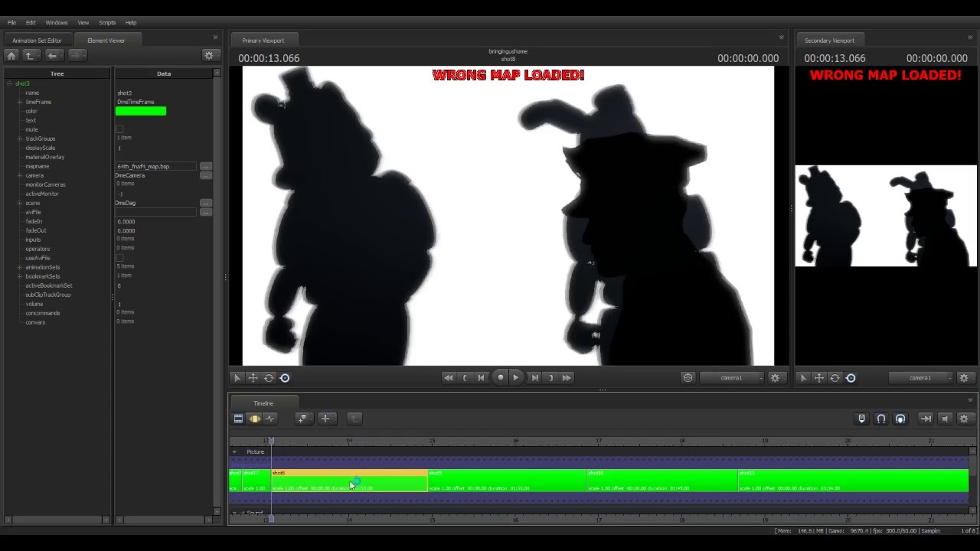Open the Edit menu
980x551 pixels.
click(31, 23)
